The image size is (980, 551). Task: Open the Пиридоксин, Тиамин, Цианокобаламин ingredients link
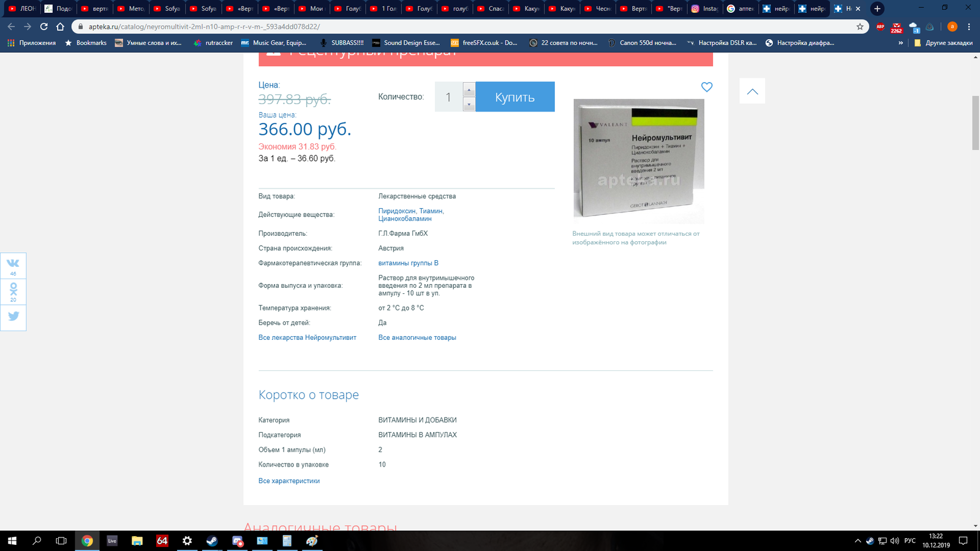tap(411, 215)
